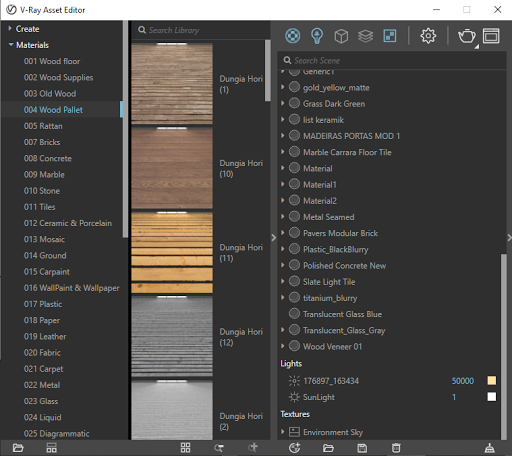Select the Slate Light Tile material
Screen dimensions: 512x456
tap(329, 282)
